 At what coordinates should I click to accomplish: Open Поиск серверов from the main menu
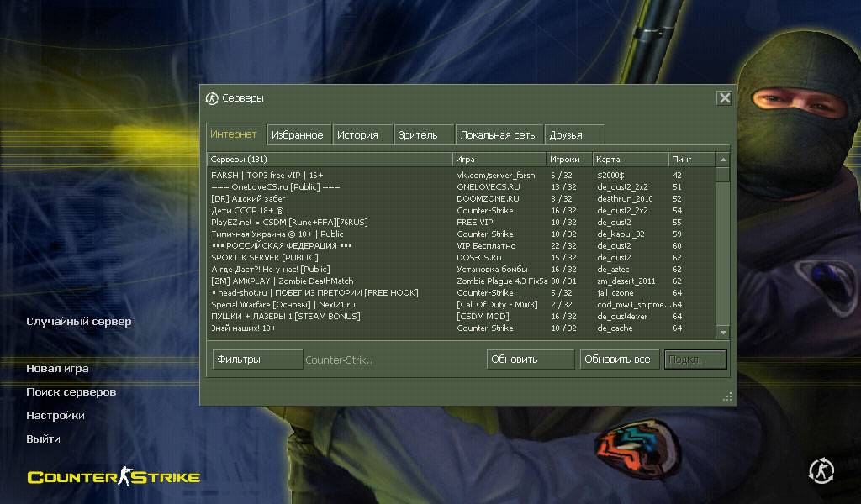[71, 392]
